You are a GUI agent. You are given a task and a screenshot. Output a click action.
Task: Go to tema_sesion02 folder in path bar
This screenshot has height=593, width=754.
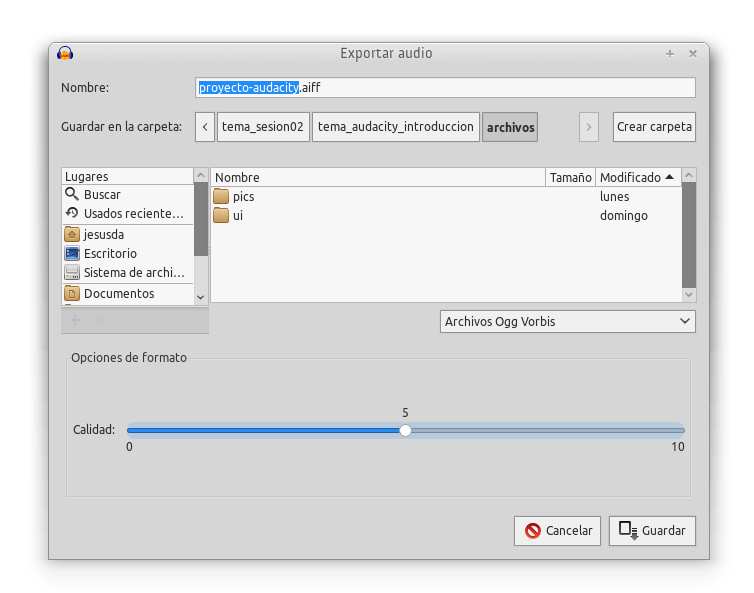(262, 127)
